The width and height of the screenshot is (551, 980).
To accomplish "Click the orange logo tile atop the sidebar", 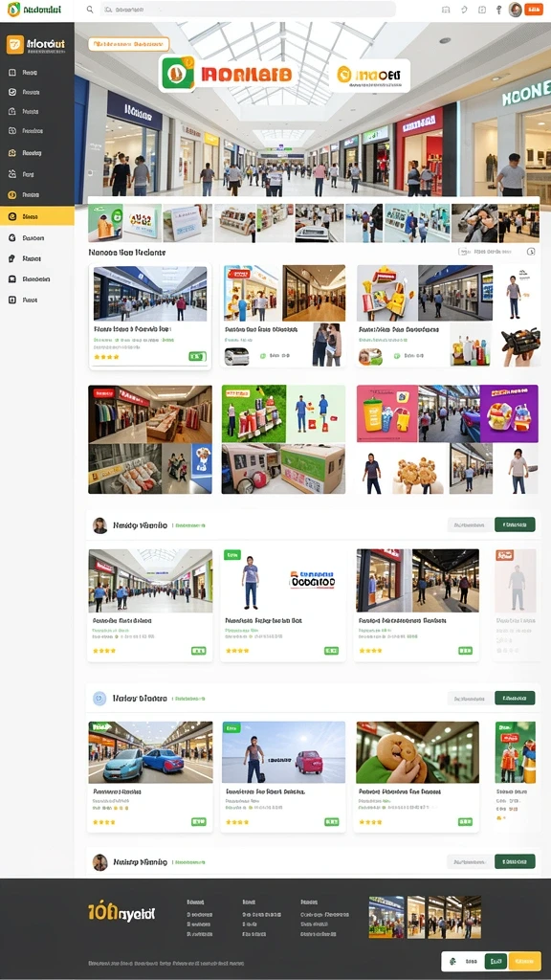I will point(15,44).
